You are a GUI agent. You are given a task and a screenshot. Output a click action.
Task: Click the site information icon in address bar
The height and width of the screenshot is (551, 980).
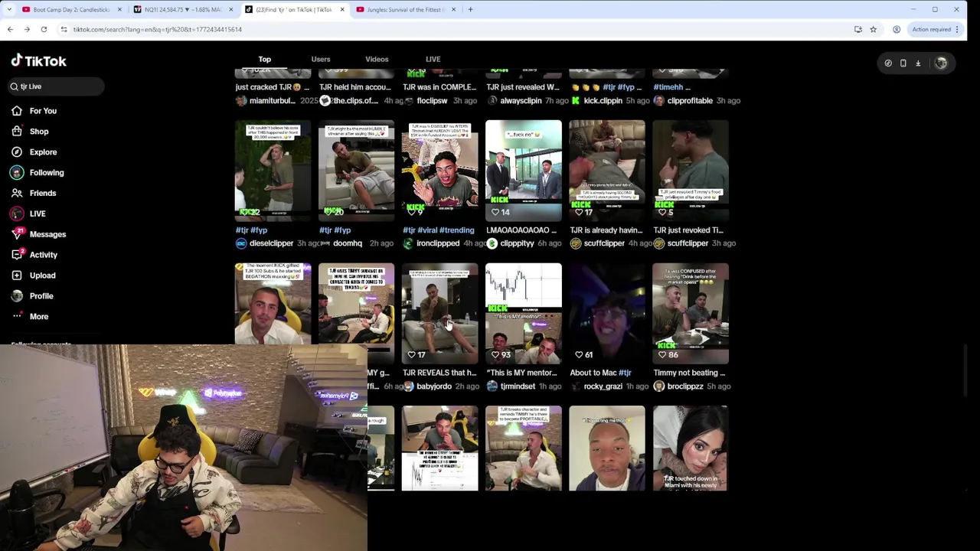tap(64, 29)
